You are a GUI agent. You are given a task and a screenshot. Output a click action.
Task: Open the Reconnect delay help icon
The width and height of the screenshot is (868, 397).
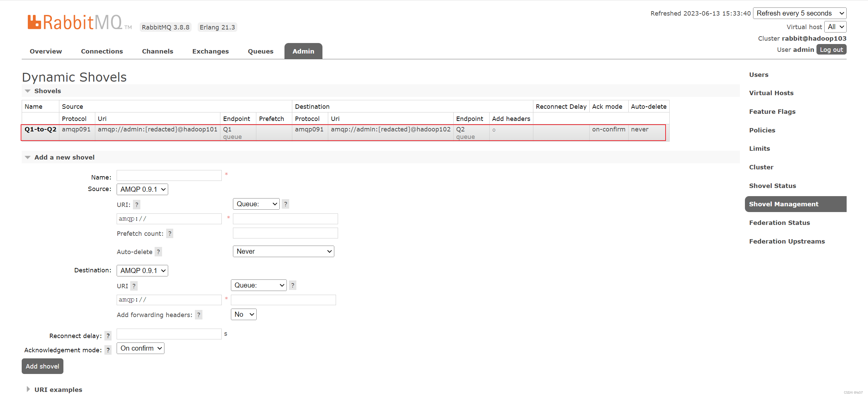pos(108,335)
